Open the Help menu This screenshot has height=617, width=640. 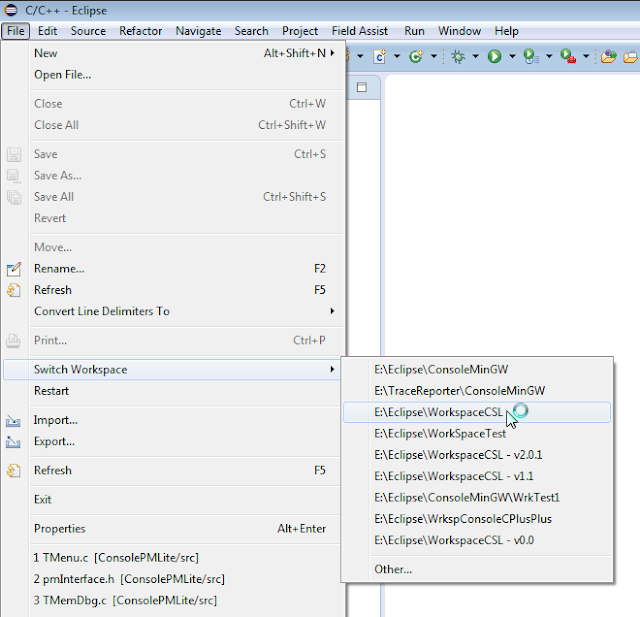[507, 31]
